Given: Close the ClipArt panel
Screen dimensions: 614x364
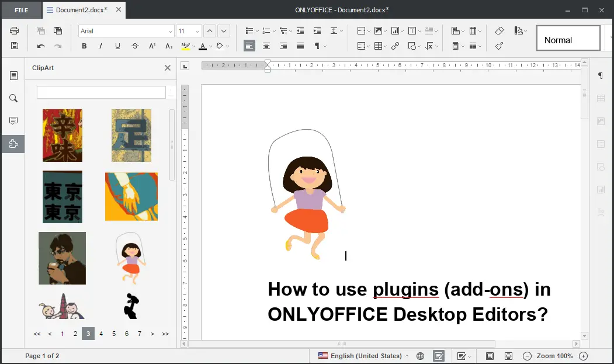Looking at the screenshot, I should pyautogui.click(x=168, y=68).
